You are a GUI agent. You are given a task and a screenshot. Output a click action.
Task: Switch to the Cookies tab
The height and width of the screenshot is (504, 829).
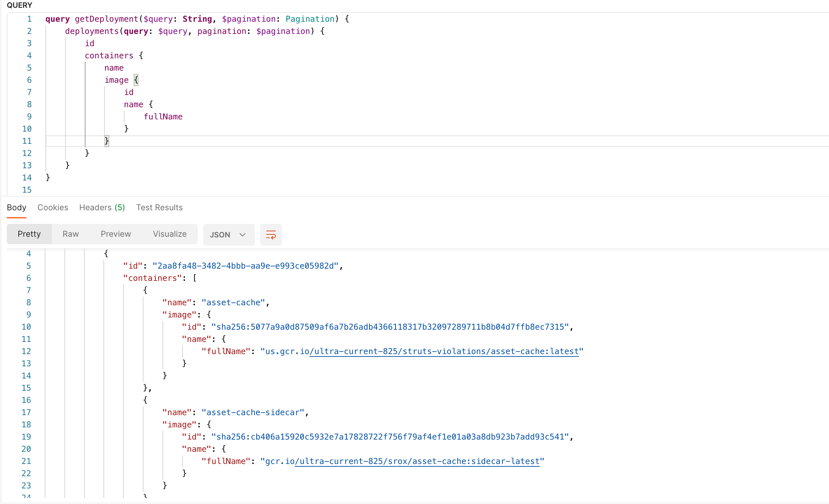coord(53,208)
